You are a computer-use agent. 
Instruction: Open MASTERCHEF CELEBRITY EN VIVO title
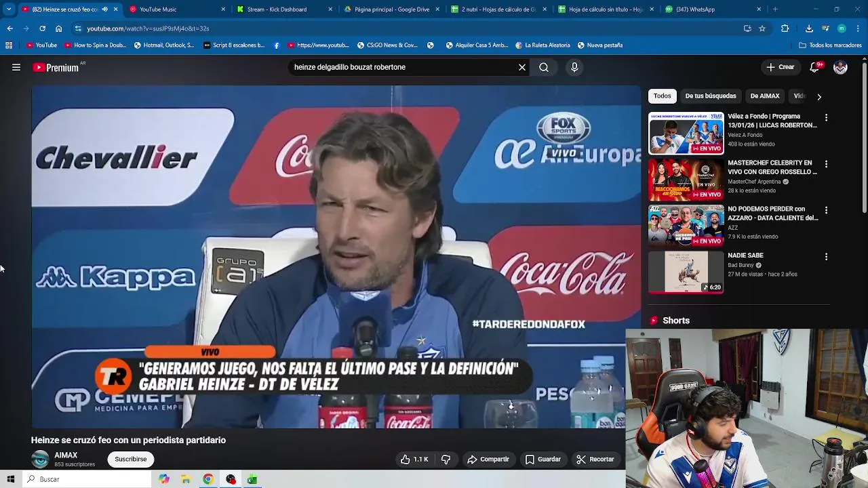click(x=772, y=167)
